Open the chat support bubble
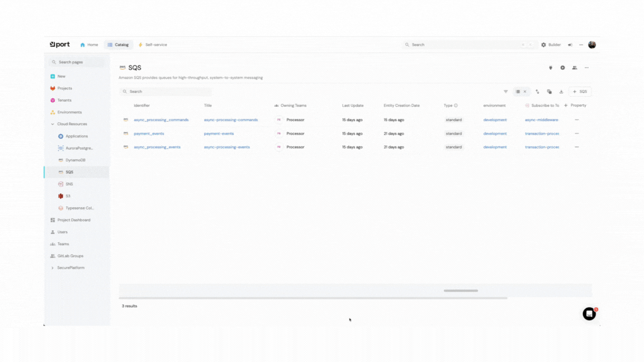 [589, 314]
